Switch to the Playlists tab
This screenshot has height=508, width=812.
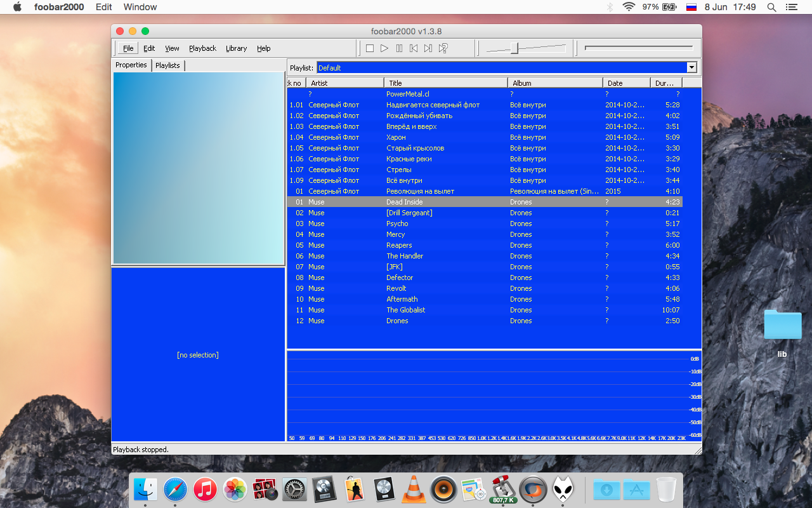coord(167,65)
